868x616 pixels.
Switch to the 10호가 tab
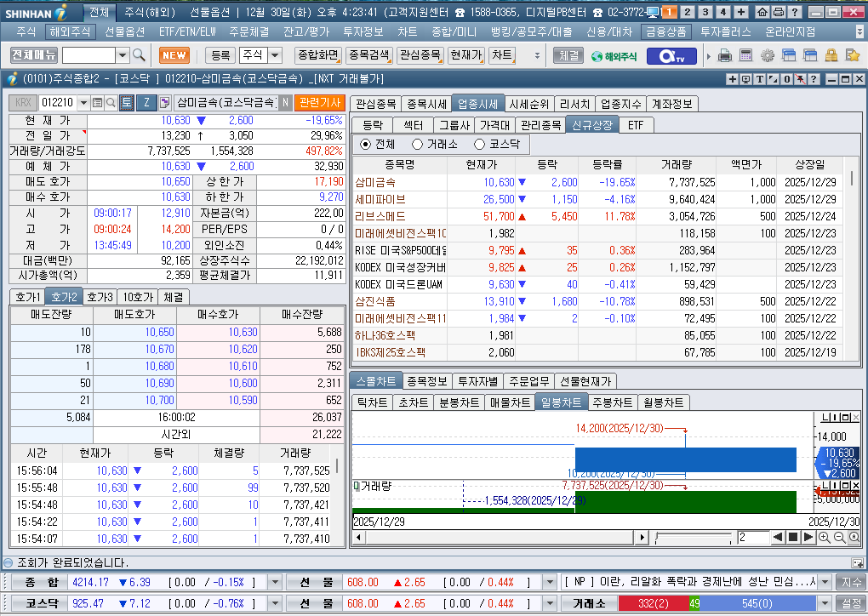pyautogui.click(x=138, y=297)
